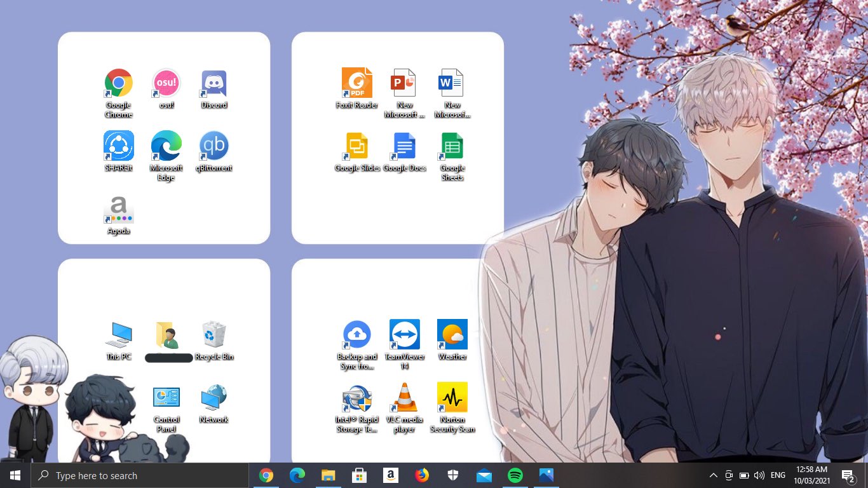Image resolution: width=868 pixels, height=488 pixels.
Task: Open the Amazon taskbar icon
Action: point(391,475)
